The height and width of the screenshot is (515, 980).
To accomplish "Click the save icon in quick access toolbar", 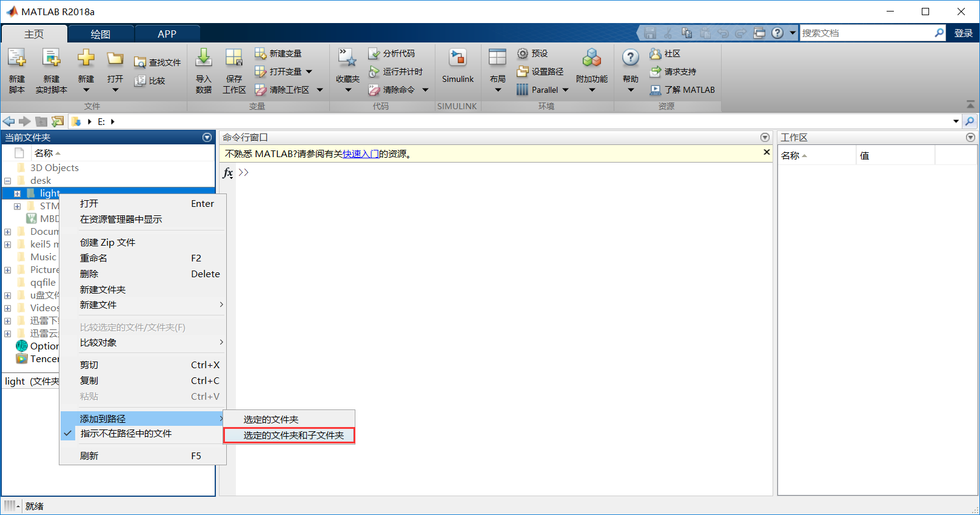I will coord(650,33).
